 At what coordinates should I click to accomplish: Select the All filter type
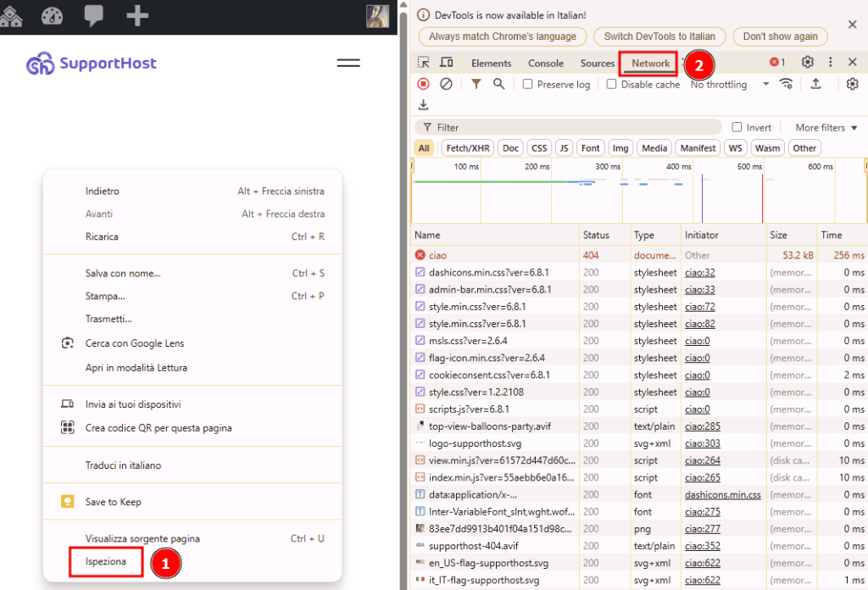424,147
